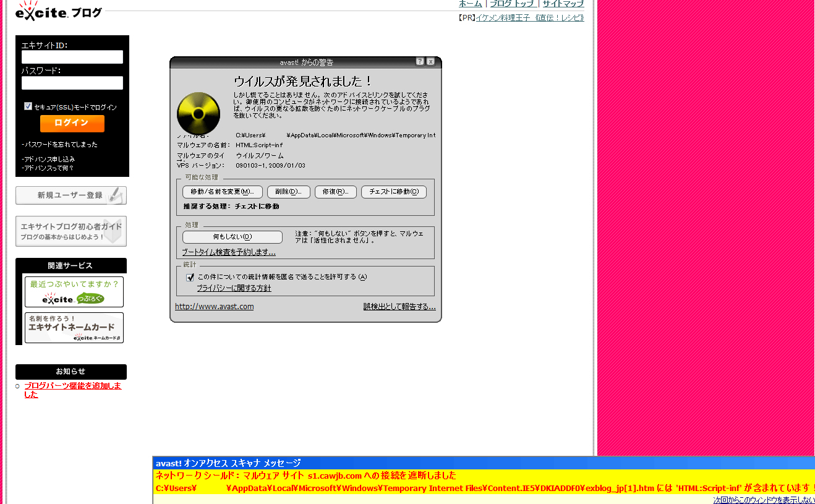The height and width of the screenshot is (504, 815).
Task: Click the パスワード input field
Action: pos(72,83)
